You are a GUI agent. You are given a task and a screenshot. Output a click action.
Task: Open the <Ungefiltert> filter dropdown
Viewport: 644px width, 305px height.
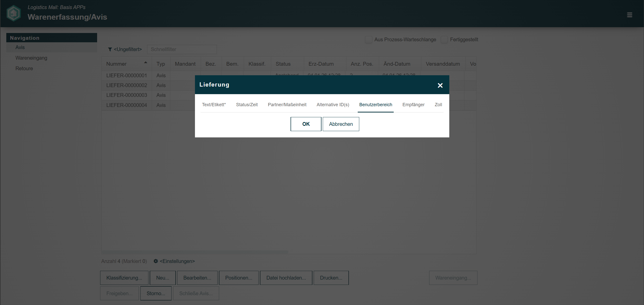128,49
